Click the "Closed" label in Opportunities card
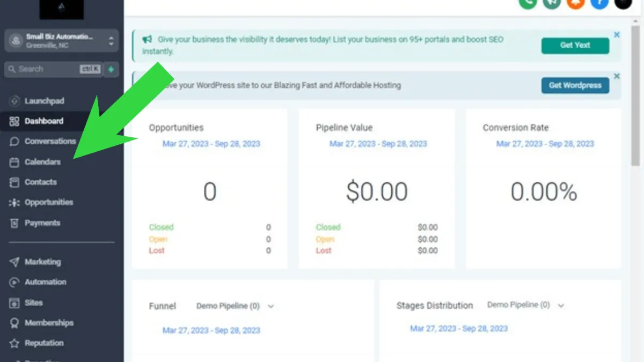This screenshot has width=644, height=362. (x=162, y=227)
